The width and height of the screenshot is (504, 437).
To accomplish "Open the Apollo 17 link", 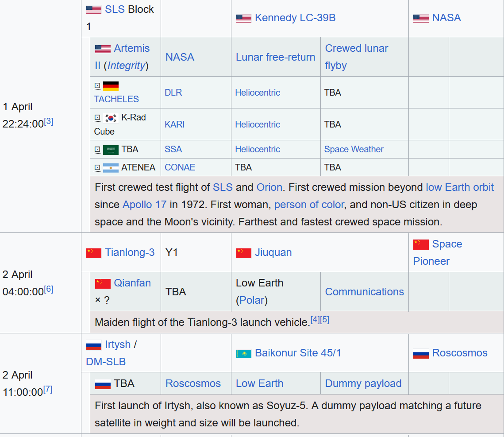I will click(x=145, y=205).
